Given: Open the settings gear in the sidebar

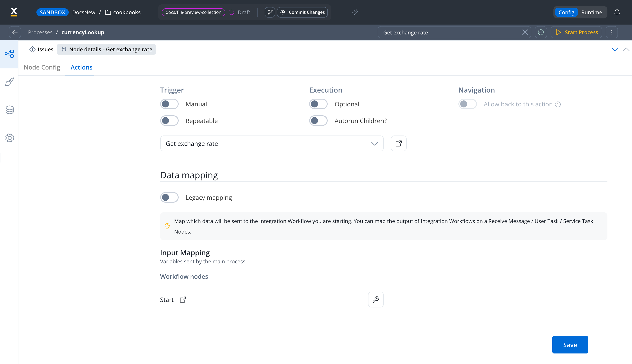Looking at the screenshot, I should coord(9,138).
